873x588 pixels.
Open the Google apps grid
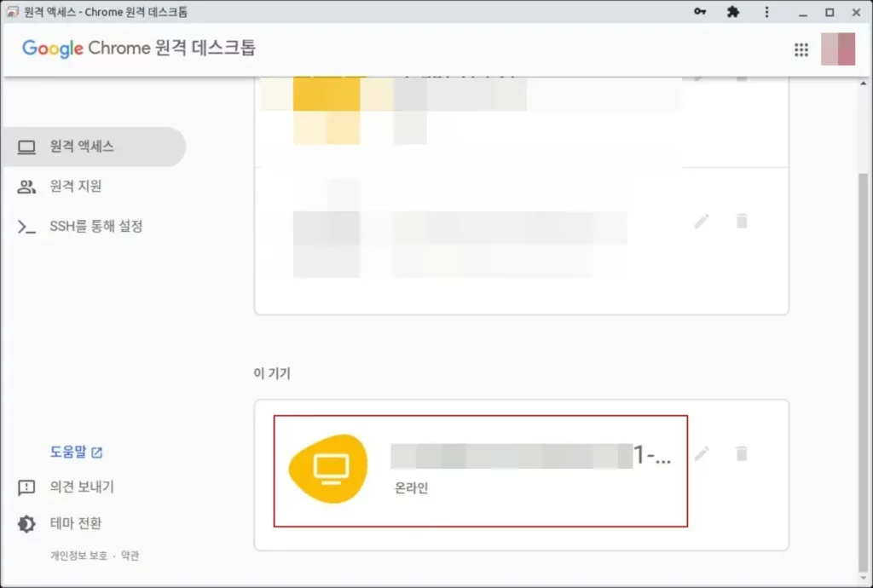[x=801, y=50]
